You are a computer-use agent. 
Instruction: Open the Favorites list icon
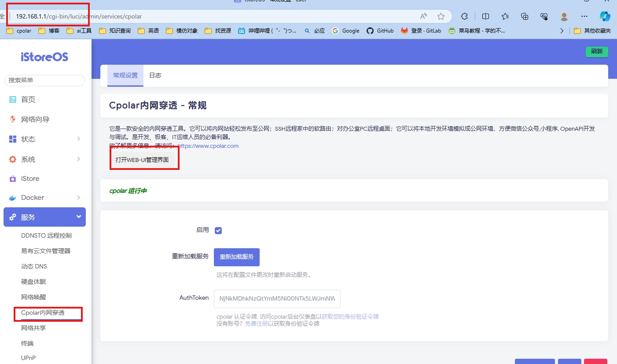(505, 16)
